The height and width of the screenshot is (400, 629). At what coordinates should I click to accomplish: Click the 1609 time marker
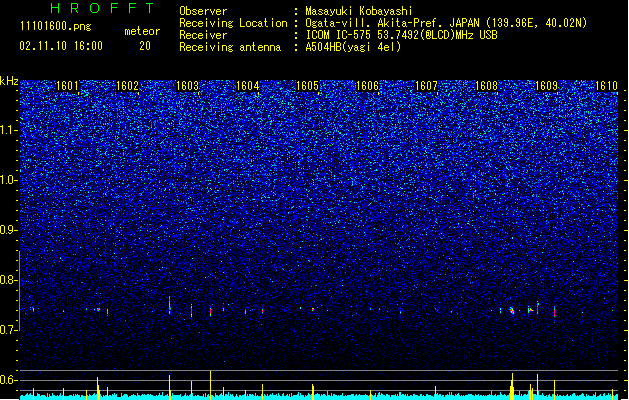(546, 86)
